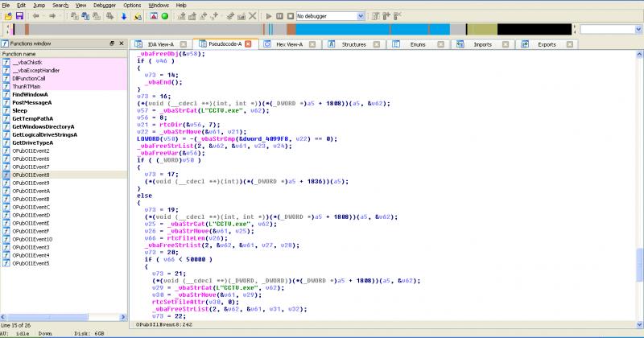Click the Save database floppy icon

point(19,16)
